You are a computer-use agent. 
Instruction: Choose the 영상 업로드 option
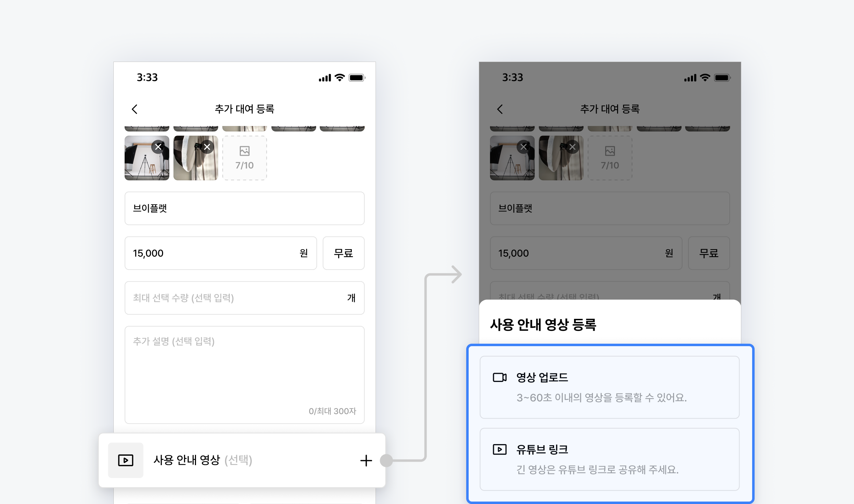coord(609,387)
